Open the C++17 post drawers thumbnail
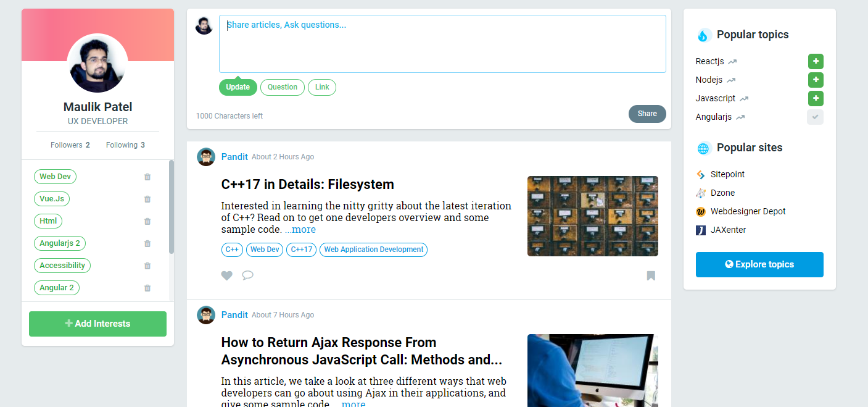Screen dimensions: 868x407 [x=593, y=216]
